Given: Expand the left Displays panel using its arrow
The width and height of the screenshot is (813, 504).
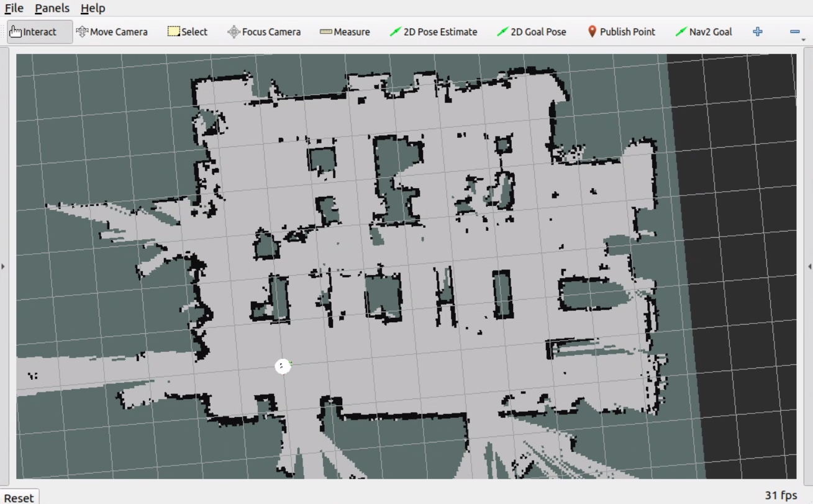Looking at the screenshot, I should tap(3, 266).
